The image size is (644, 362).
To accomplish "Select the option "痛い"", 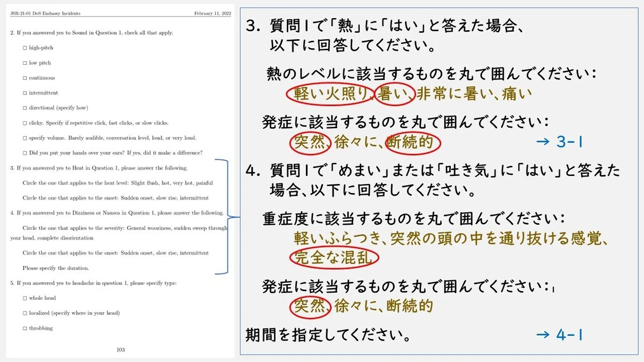I will 517,94.
